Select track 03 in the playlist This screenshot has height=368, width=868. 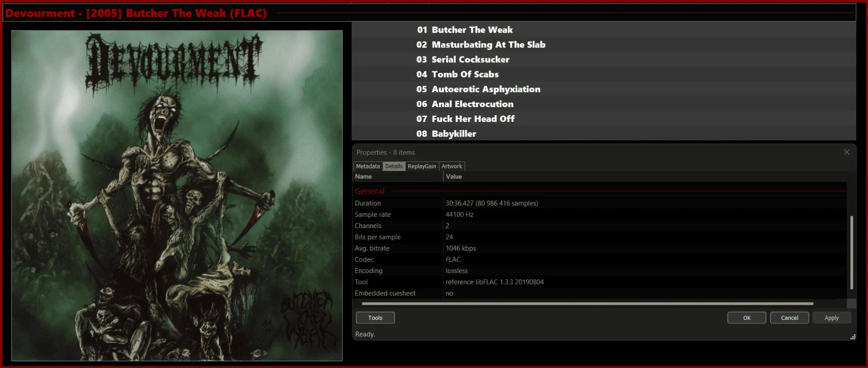point(604,60)
